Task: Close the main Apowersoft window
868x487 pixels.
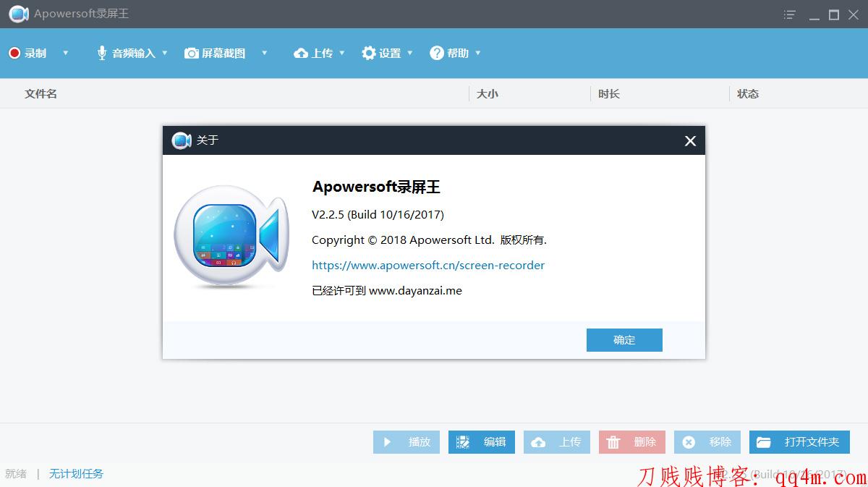Action: [854, 14]
